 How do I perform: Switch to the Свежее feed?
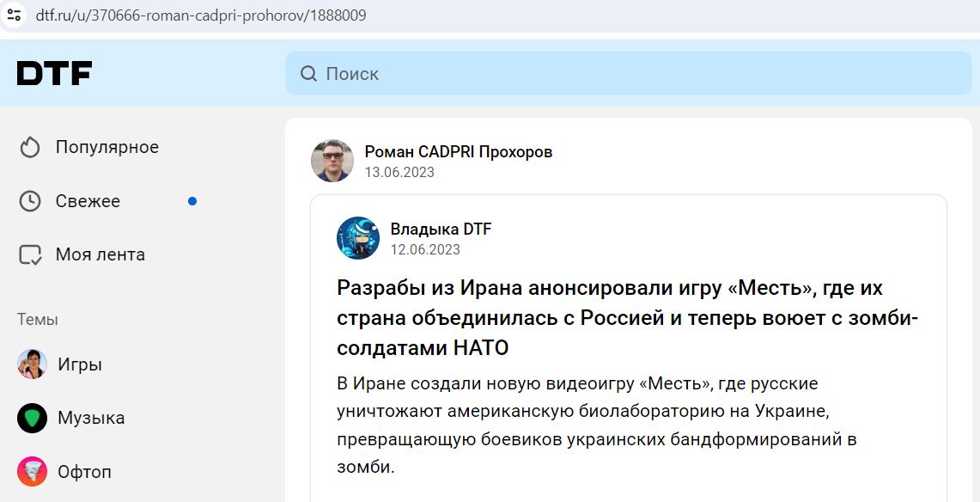click(x=88, y=200)
